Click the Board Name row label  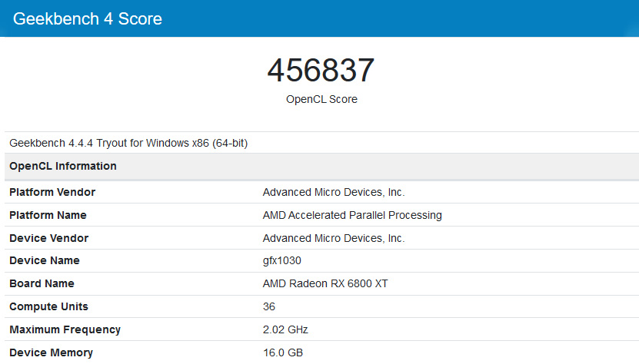tap(43, 283)
